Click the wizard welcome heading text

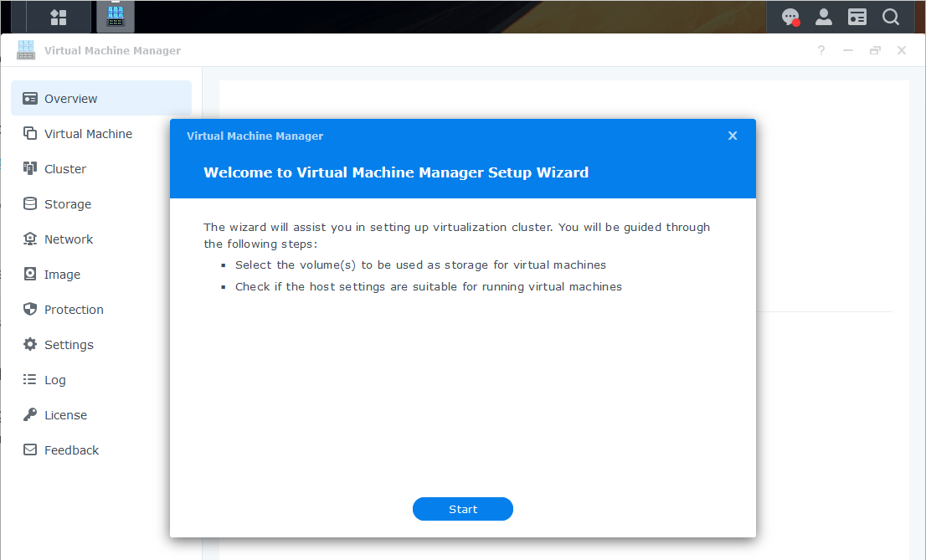[396, 172]
